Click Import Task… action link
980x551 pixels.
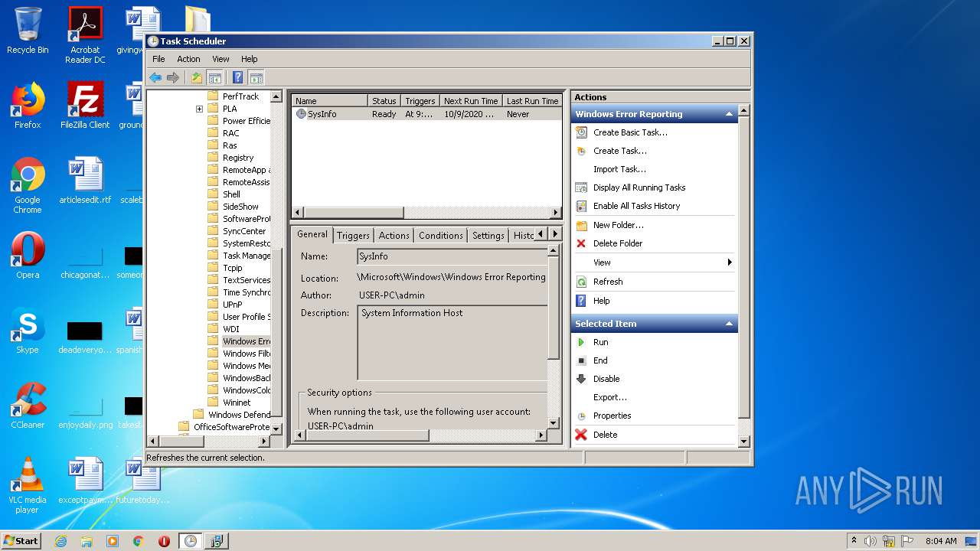[x=619, y=169]
